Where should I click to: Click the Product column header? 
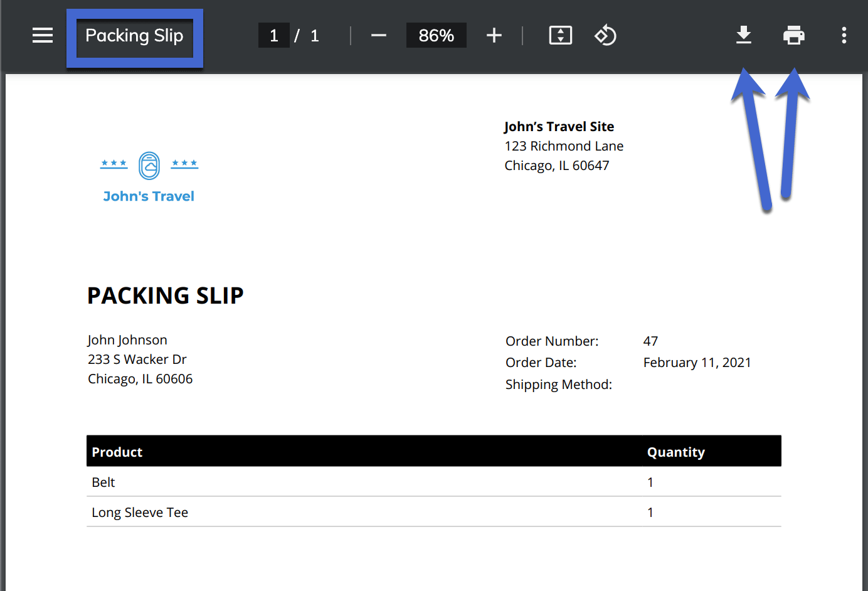(x=117, y=452)
